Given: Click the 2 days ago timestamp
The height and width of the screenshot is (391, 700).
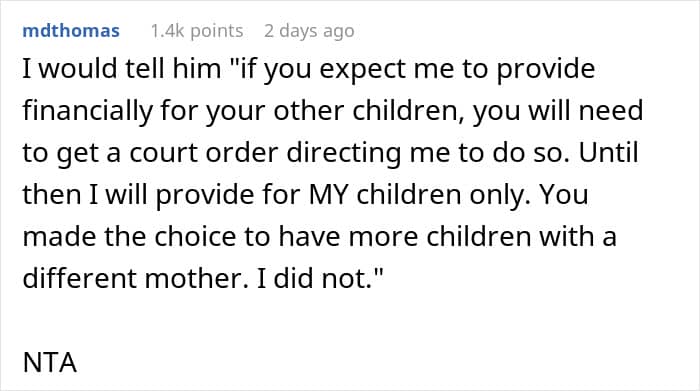Looking at the screenshot, I should click(309, 31).
